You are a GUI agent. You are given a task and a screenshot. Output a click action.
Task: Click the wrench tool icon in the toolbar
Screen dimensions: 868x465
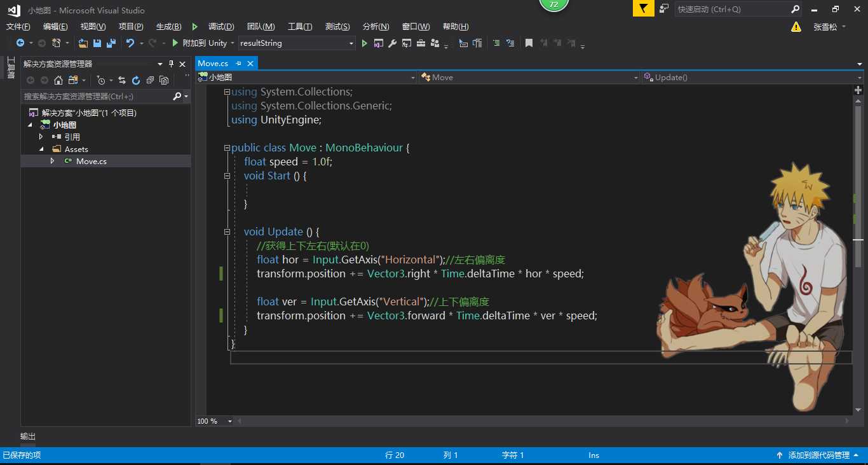[x=393, y=43]
